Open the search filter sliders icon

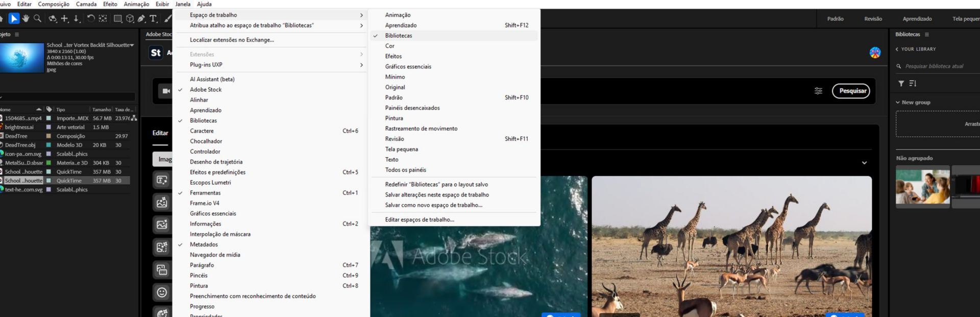[818, 91]
